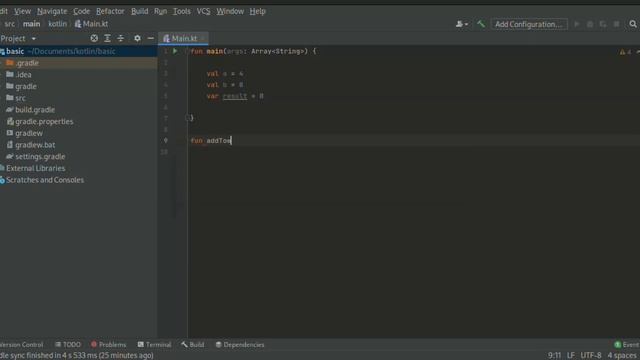Select the .gradle folder
The image size is (640, 360).
(78, 63)
